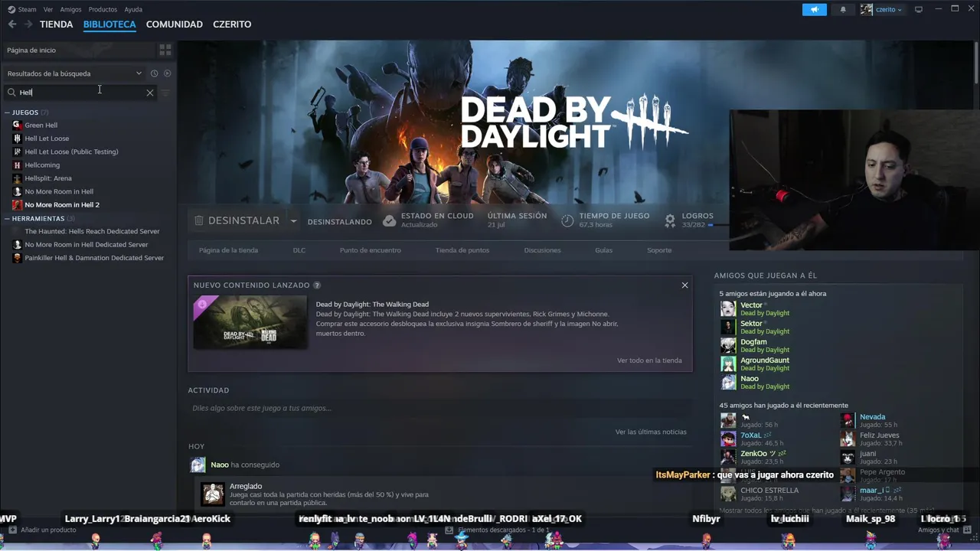Select The Haunted: Hells Reach Dedicated Server
The width and height of the screenshot is (980, 551).
pos(92,231)
